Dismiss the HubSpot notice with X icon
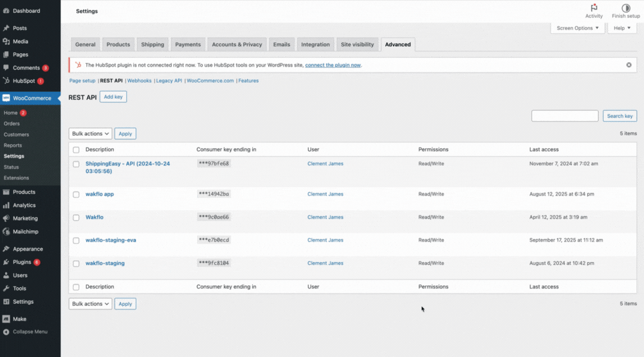This screenshot has width=644, height=357. pyautogui.click(x=629, y=65)
